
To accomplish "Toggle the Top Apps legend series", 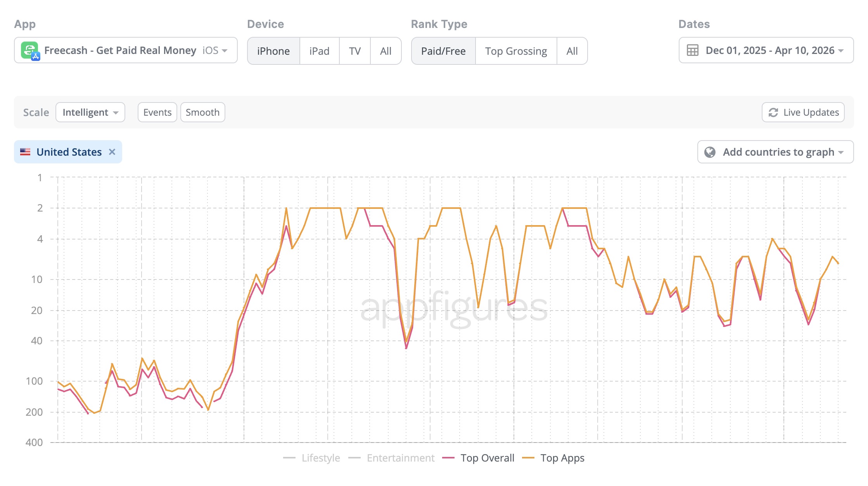I will (x=562, y=458).
